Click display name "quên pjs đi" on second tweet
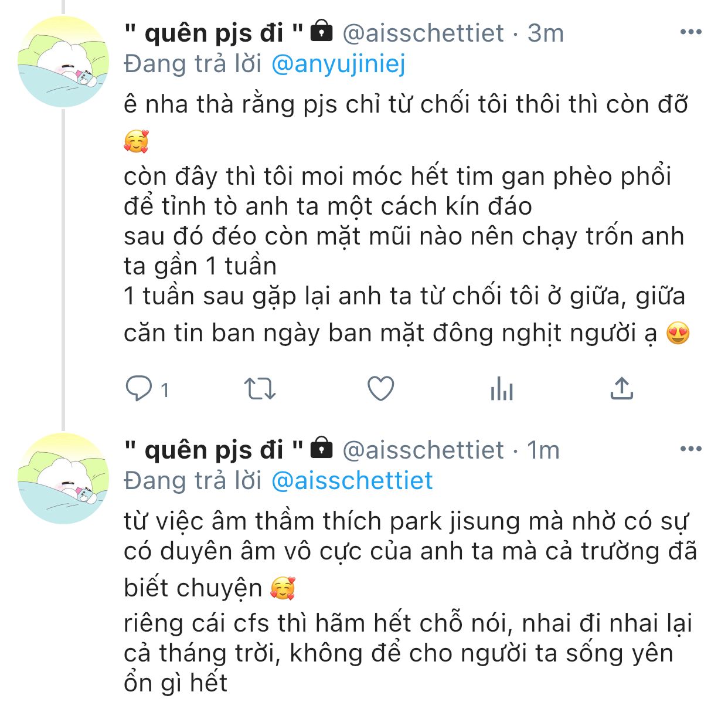Viewport: 728px width, 709px height. [x=213, y=450]
